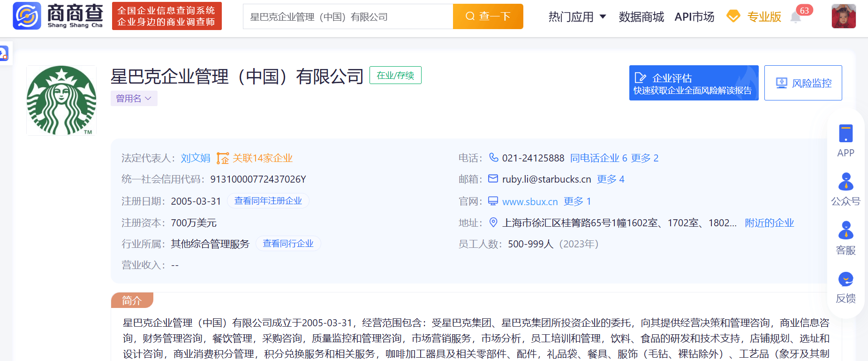The image size is (868, 361).
Task: Click the company title 星巴克企业管理（中国）有限公司
Action: [237, 77]
